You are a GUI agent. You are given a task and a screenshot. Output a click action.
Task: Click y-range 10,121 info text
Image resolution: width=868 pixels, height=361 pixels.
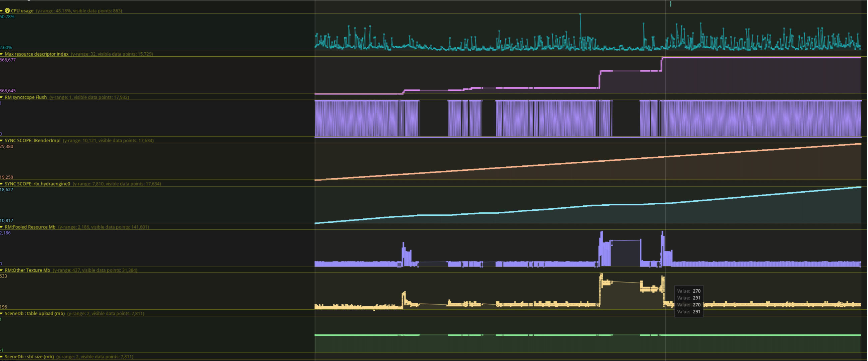pyautogui.click(x=108, y=140)
